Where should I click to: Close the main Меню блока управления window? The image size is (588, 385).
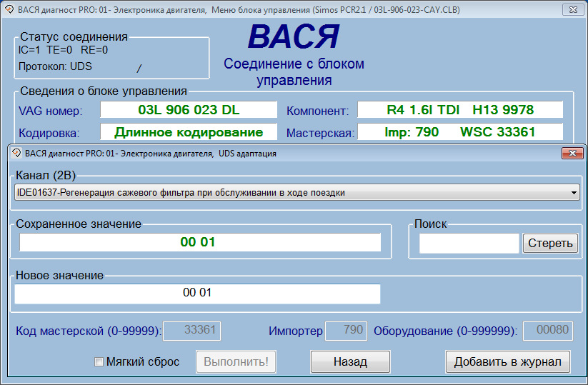(573, 10)
